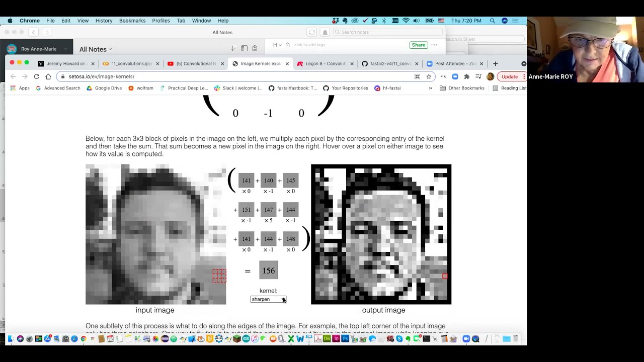This screenshot has height=362, width=644.
Task: Go back to previous page
Action: pos(13,76)
